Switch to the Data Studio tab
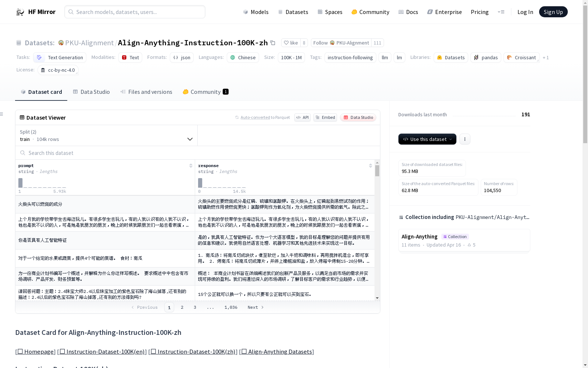 (x=92, y=92)
